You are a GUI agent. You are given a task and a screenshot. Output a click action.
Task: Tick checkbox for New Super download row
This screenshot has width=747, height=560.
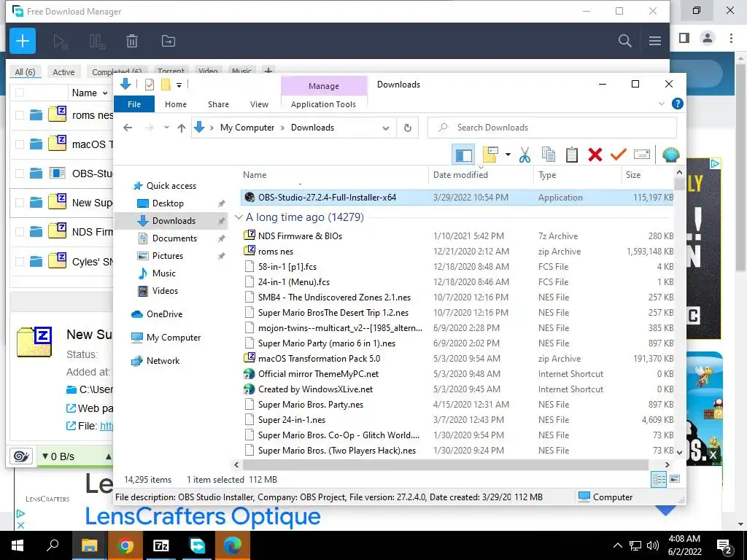(x=20, y=203)
